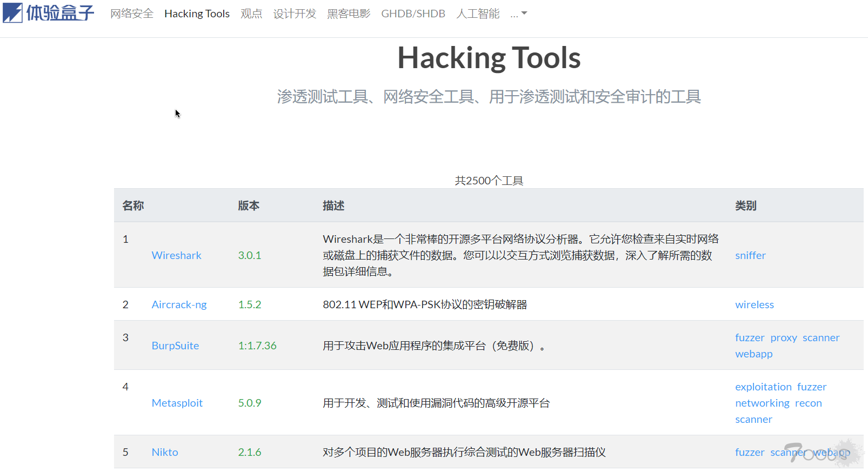Image resolution: width=868 pixels, height=471 pixels.
Task: Click fuzzer category in BurpSuite row
Action: [x=750, y=337]
